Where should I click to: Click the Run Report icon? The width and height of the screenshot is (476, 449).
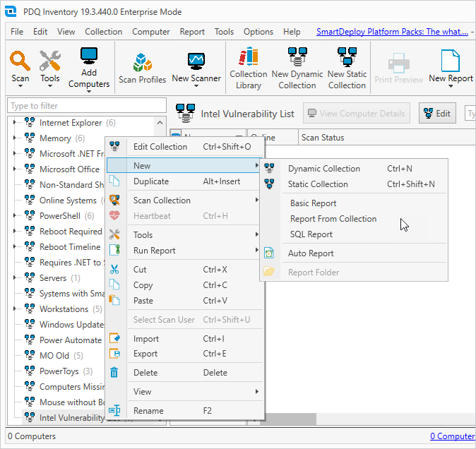[114, 250]
